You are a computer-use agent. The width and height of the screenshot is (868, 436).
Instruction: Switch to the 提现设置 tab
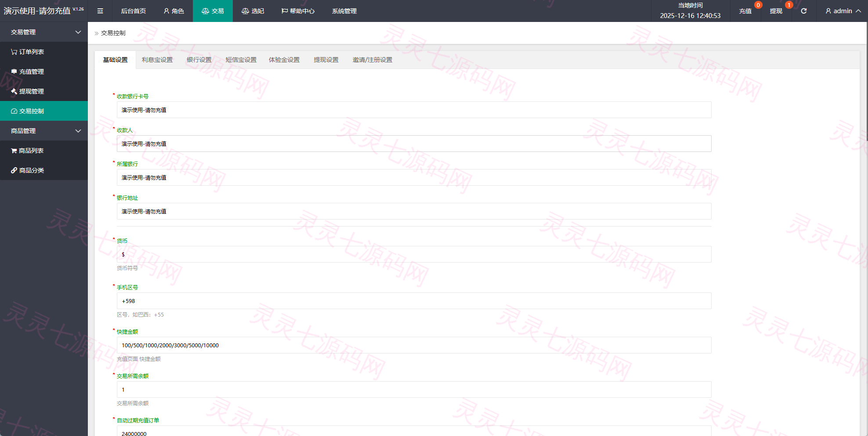tap(326, 60)
